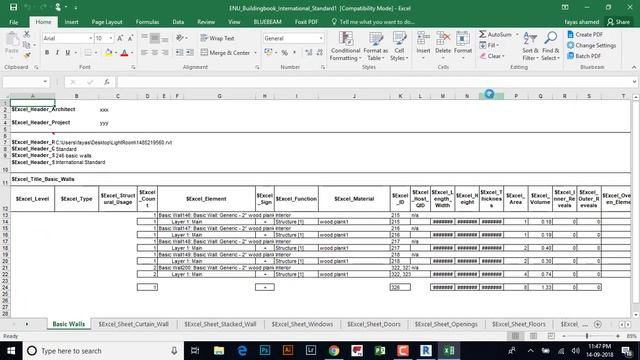Viewport: 640px width, 360px height.
Task: Click the Type here to search box
Action: (x=102, y=351)
